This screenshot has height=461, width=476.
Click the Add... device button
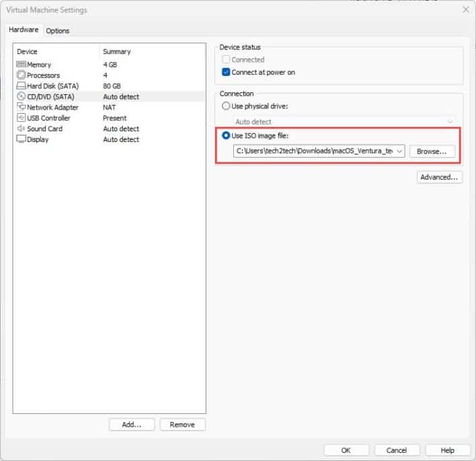point(132,425)
